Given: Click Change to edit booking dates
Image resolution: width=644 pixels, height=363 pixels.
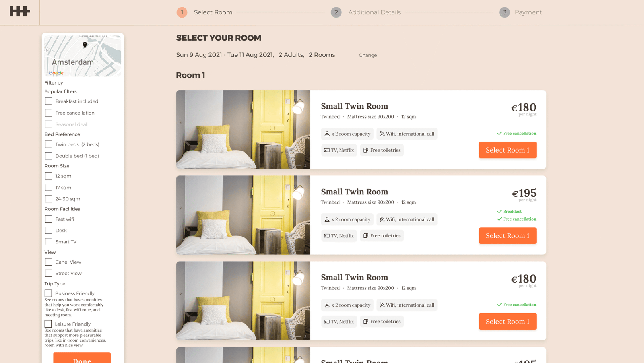Looking at the screenshot, I should click(367, 55).
